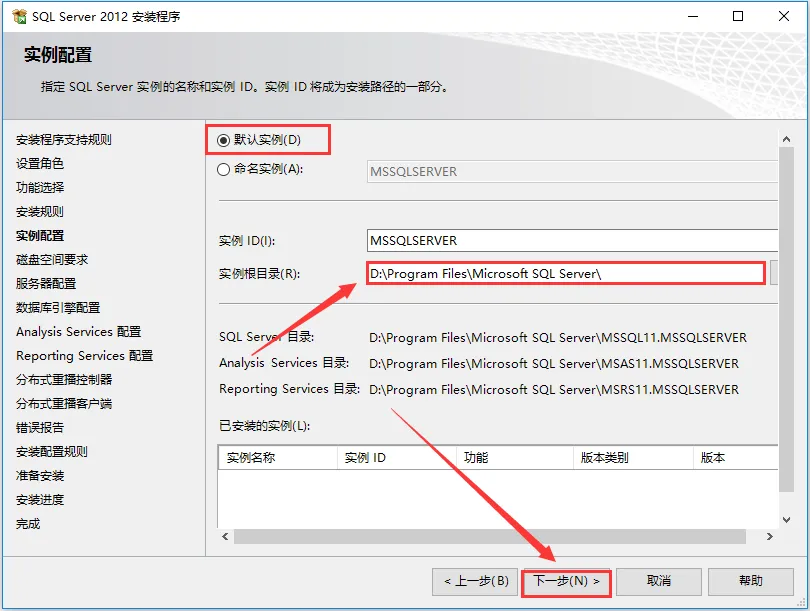The height and width of the screenshot is (611, 810).
Task: Select 数据库引擎配置 step in sidebar
Action: tap(58, 308)
